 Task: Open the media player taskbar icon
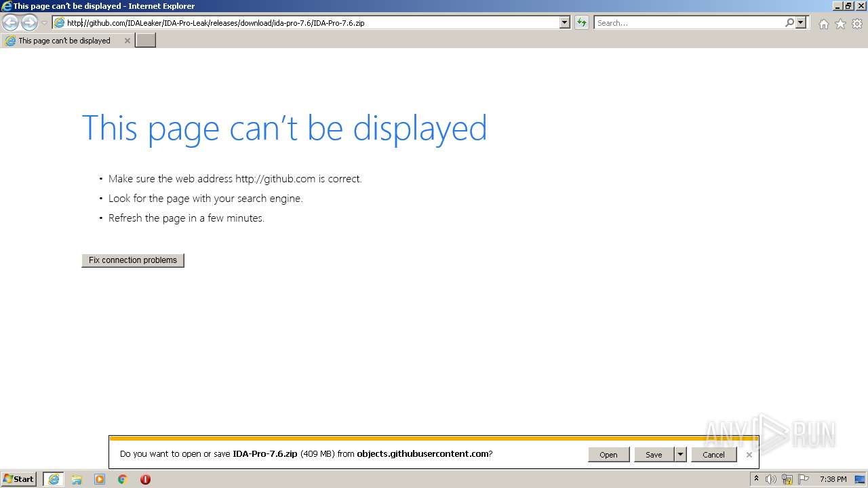[100, 479]
